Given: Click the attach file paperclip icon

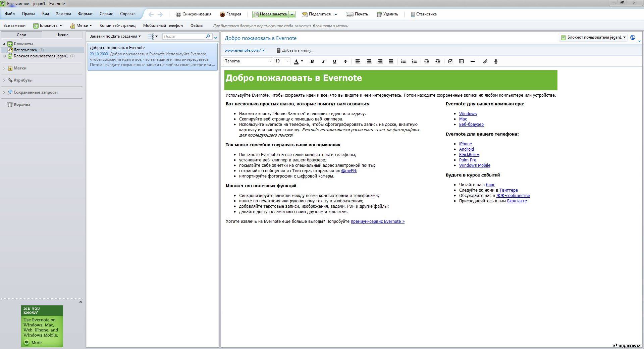Looking at the screenshot, I should click(x=485, y=61).
